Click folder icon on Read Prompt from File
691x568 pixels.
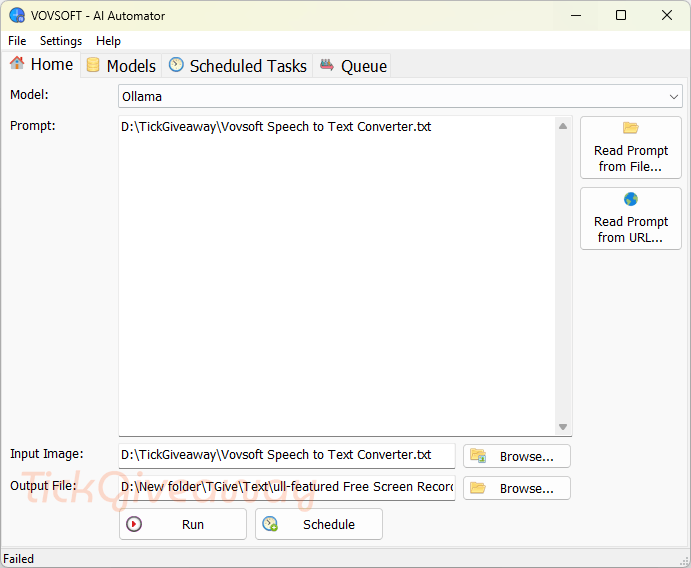631,128
